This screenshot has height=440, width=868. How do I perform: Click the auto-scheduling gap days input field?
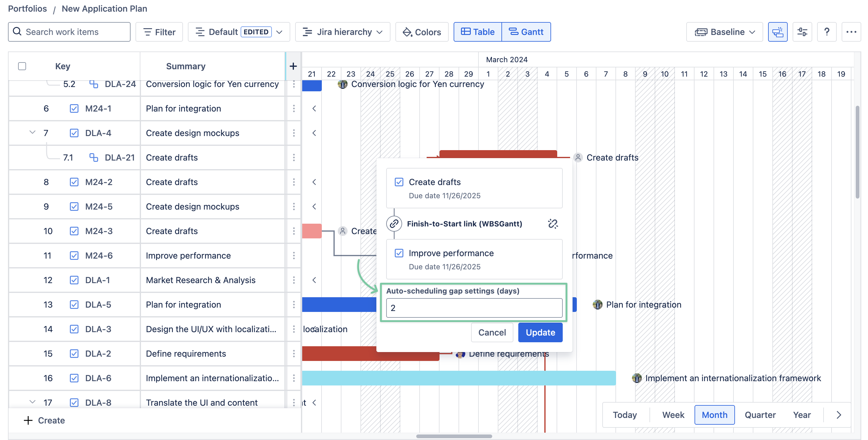click(x=474, y=308)
